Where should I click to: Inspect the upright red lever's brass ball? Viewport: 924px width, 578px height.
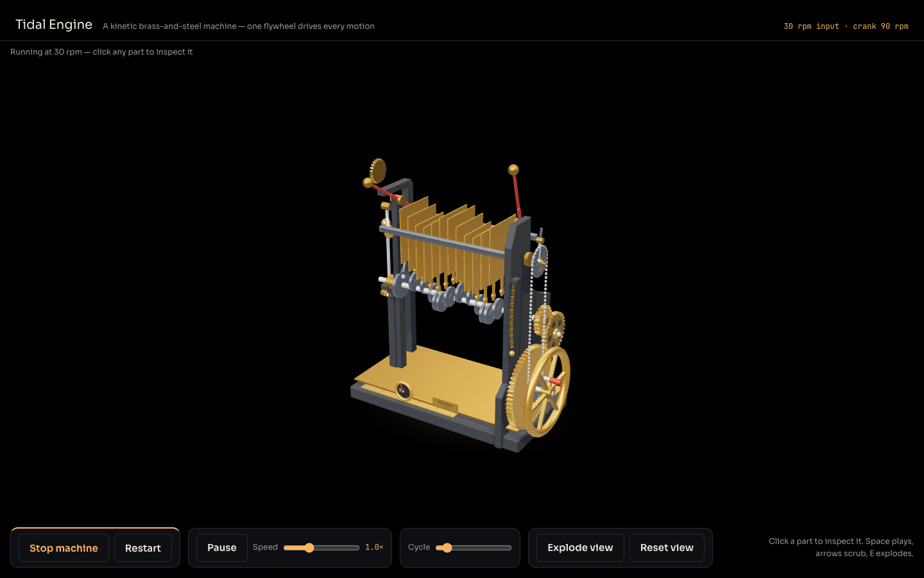coord(513,170)
